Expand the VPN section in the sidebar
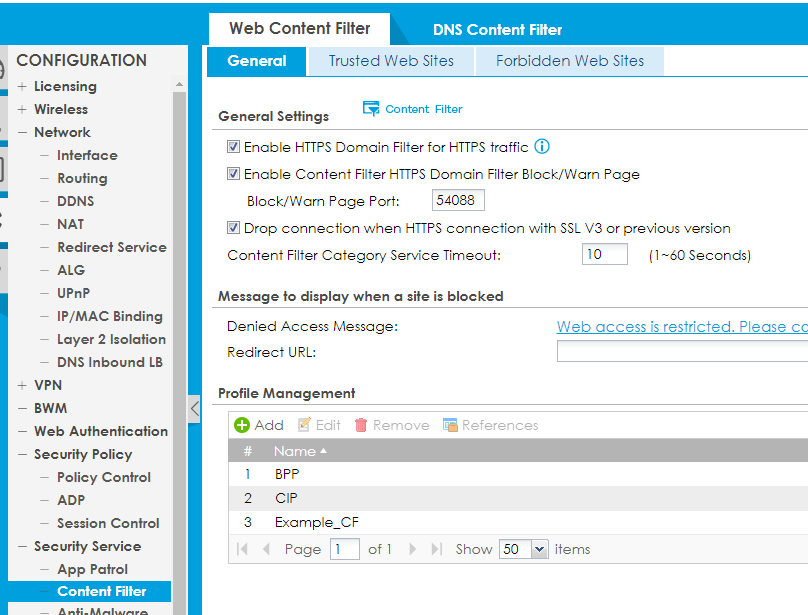The image size is (808, 615). pos(20,384)
